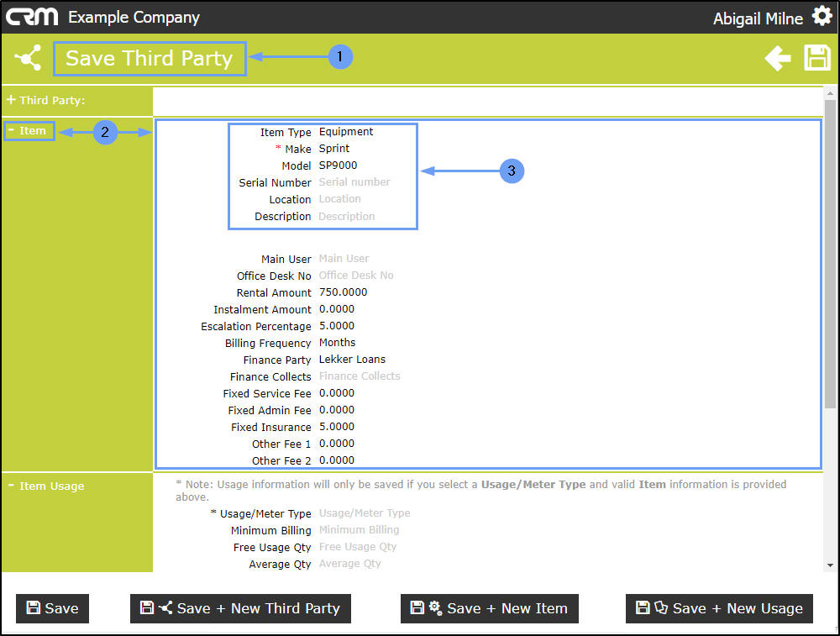The image size is (840, 636).
Task: Edit the Escalation Percentage value
Action: (337, 326)
